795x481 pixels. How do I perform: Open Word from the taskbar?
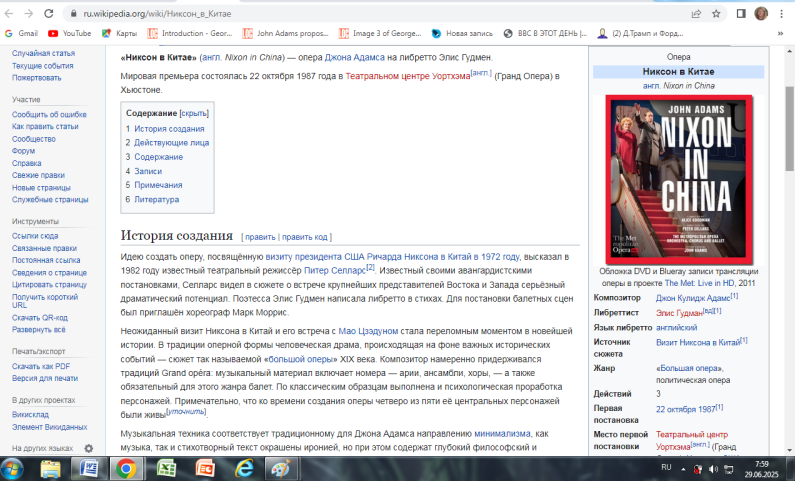tap(89, 469)
